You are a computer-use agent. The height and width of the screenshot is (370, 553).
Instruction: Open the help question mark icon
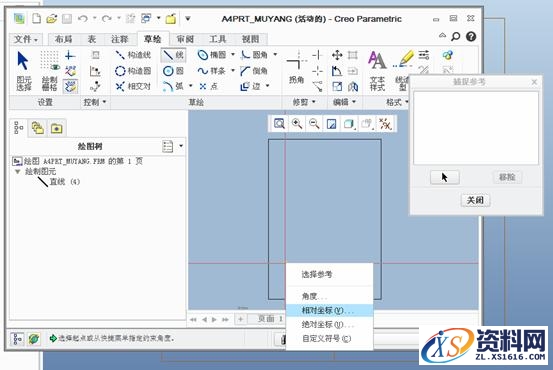[x=471, y=36]
